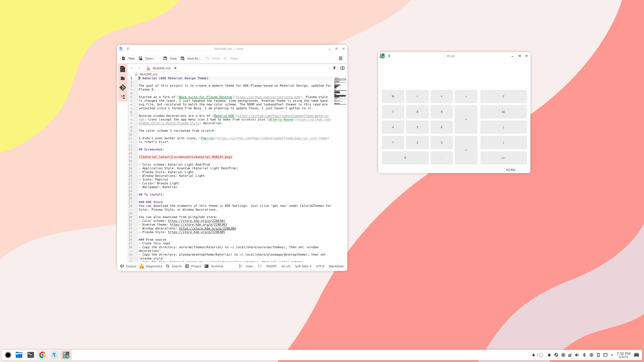Click the − minus button in KCalc

pos(466,96)
